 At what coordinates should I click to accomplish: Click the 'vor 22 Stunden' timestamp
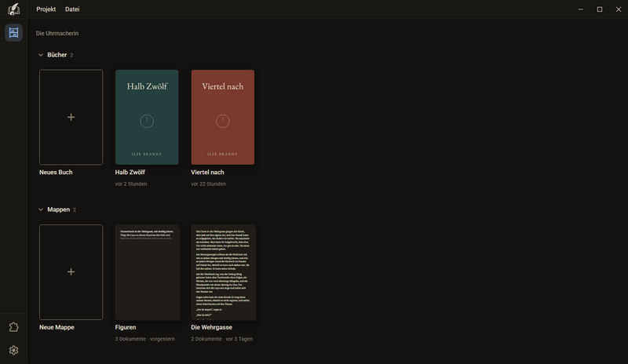[208, 184]
